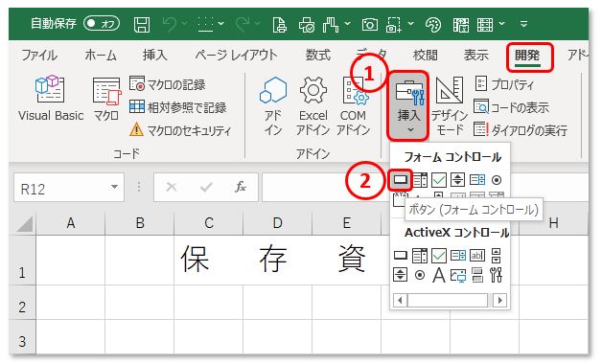This screenshot has width=602, height=364.
Task: Open ActiveX more controls tools icon
Action: click(496, 275)
